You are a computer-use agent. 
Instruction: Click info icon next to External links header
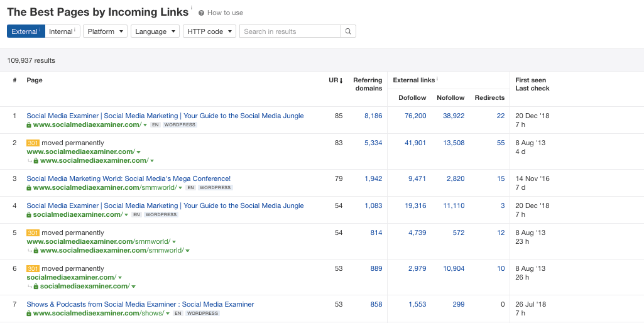click(437, 80)
